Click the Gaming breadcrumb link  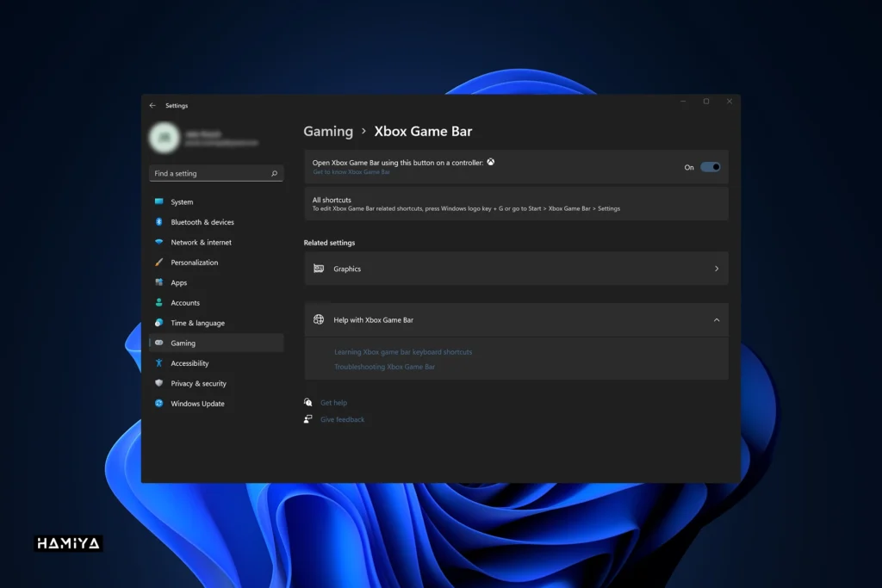coord(328,131)
